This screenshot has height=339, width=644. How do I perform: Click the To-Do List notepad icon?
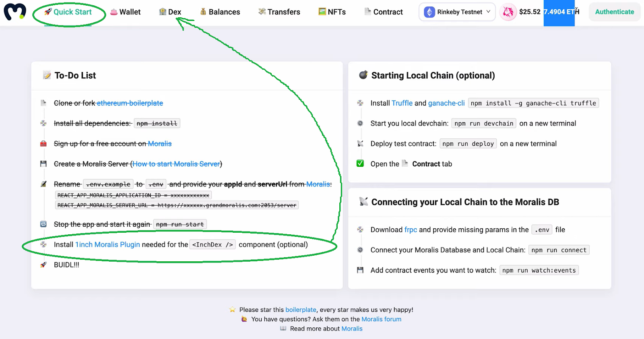point(47,75)
